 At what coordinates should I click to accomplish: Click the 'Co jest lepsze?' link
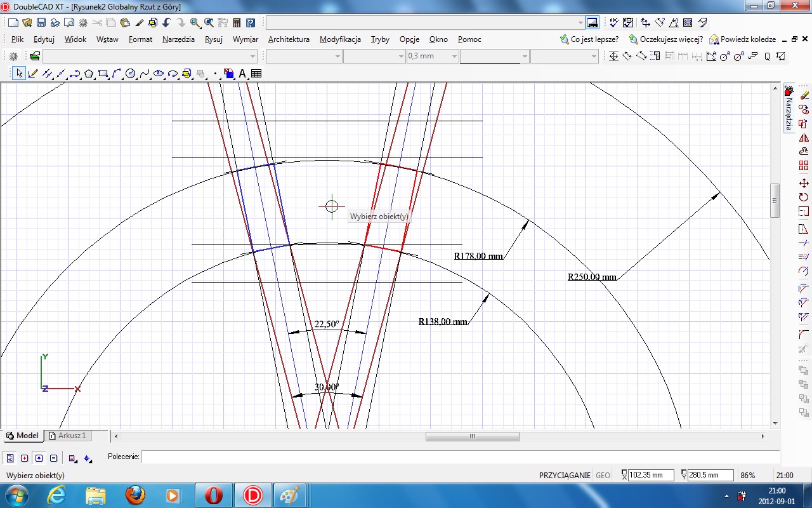coord(594,39)
